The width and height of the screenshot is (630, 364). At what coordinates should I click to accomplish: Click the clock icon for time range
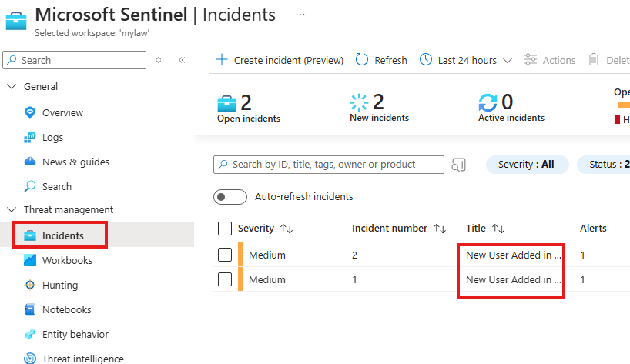425,60
